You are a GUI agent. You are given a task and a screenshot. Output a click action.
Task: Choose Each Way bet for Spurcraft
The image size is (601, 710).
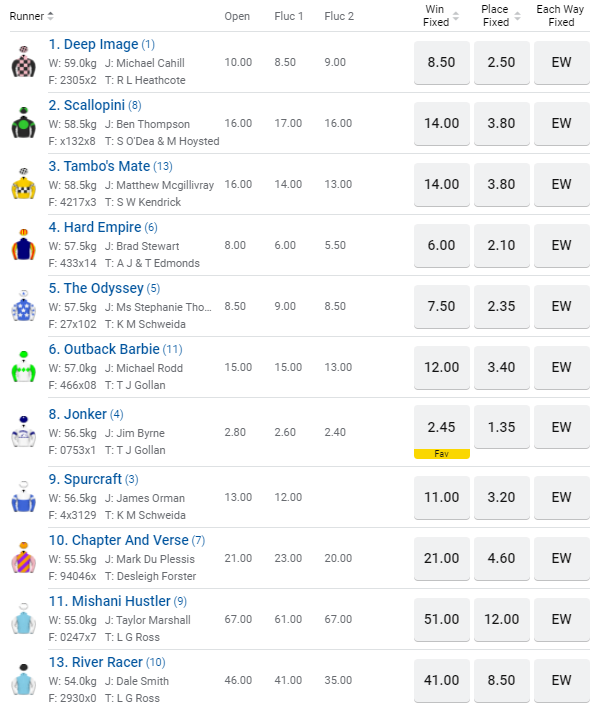pos(561,497)
